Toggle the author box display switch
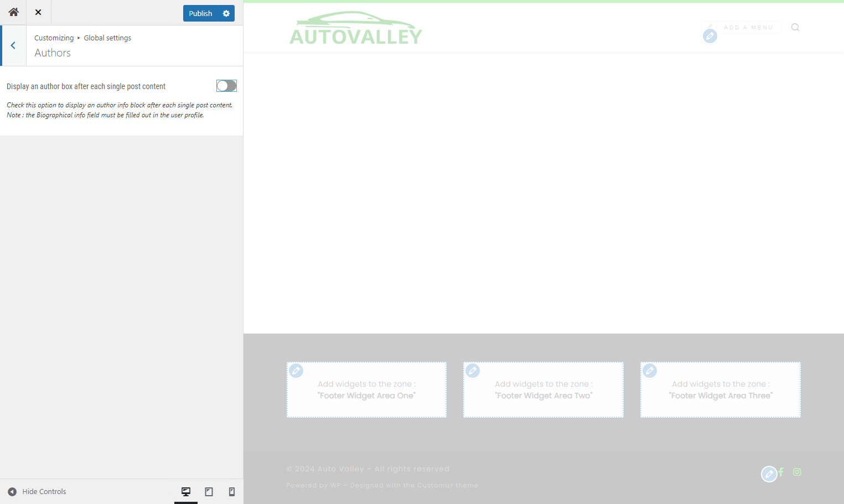Image resolution: width=844 pixels, height=504 pixels. click(226, 86)
